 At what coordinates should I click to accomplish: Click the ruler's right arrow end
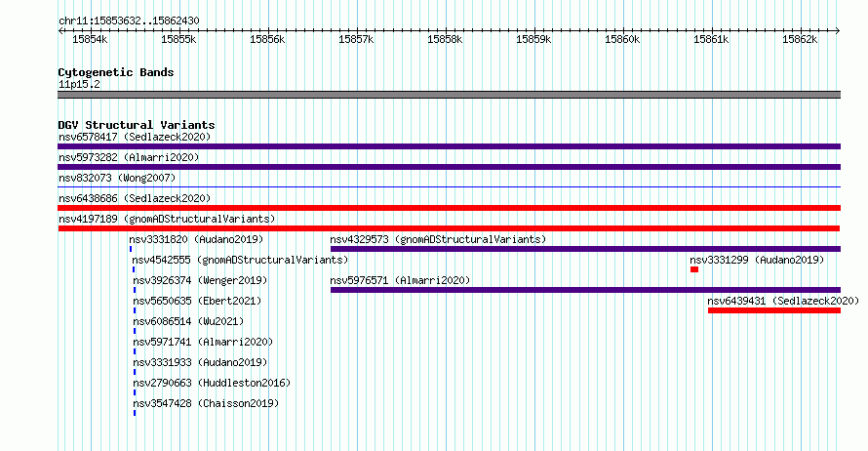838,31
